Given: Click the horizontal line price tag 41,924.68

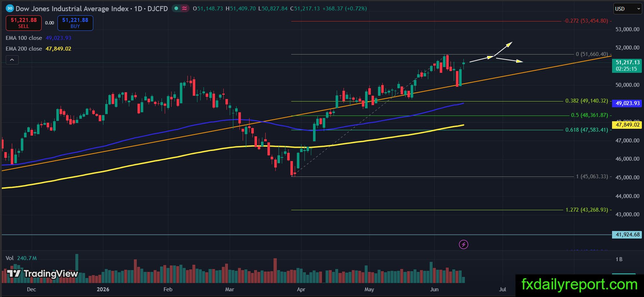Looking at the screenshot, I should (x=627, y=235).
